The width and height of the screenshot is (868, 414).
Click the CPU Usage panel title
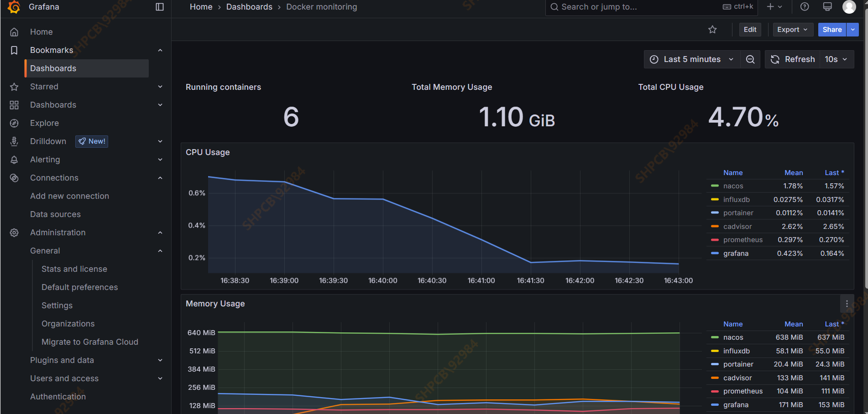coord(208,152)
